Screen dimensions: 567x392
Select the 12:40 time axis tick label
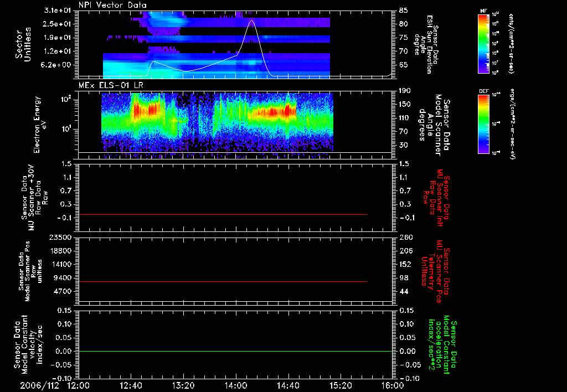pyautogui.click(x=131, y=385)
